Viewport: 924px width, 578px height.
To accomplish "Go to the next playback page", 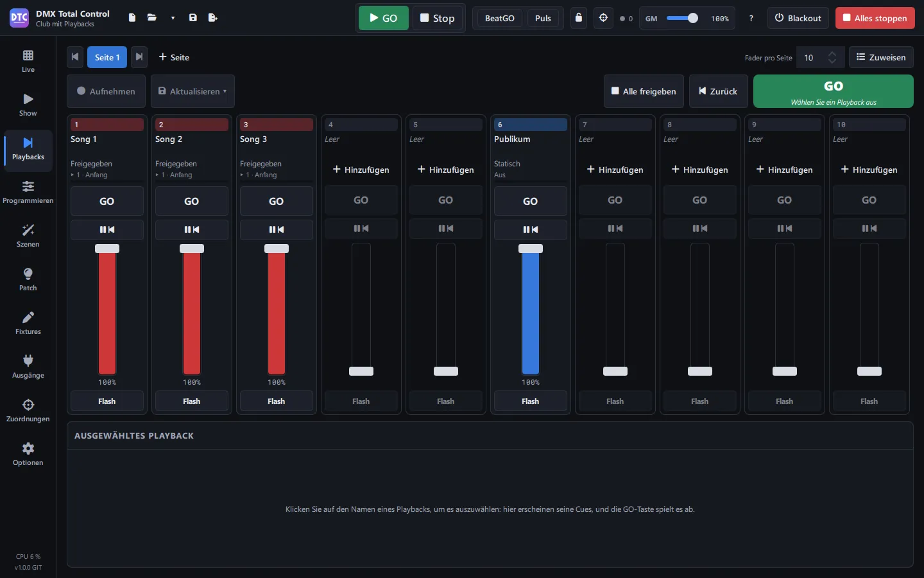I will (139, 57).
